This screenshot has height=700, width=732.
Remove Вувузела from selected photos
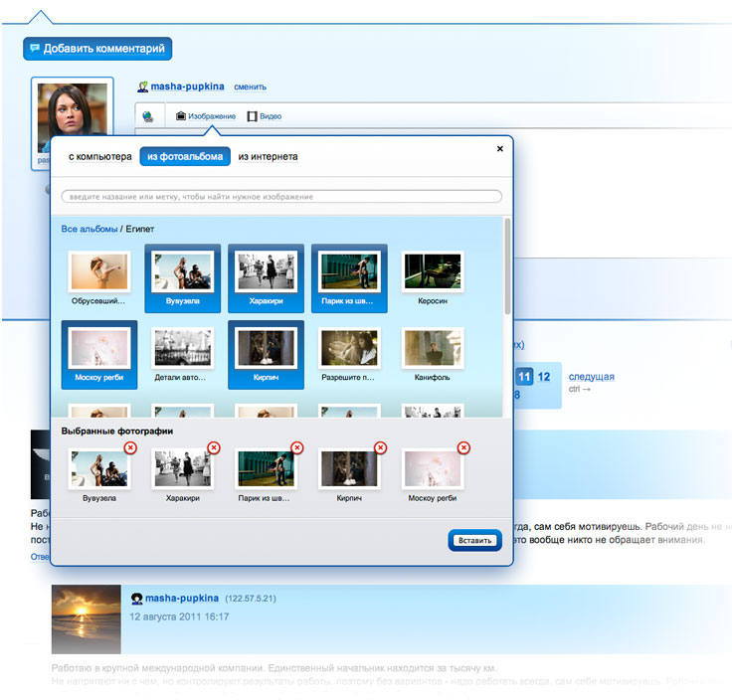130,448
